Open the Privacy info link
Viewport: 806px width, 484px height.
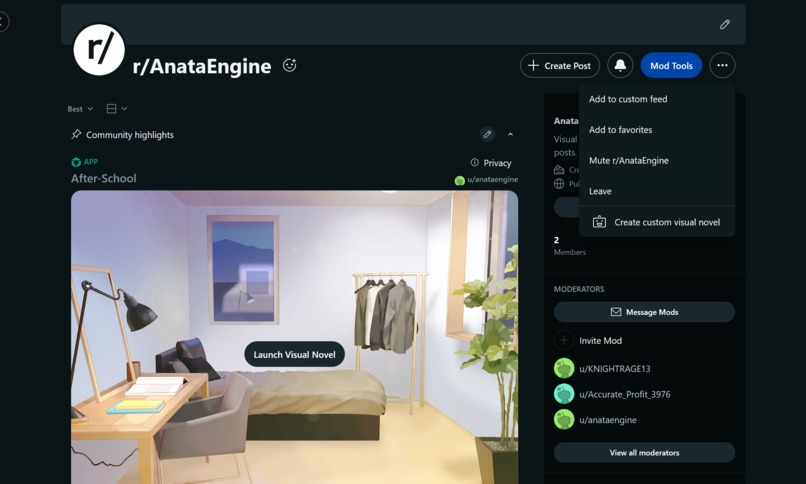coord(491,163)
